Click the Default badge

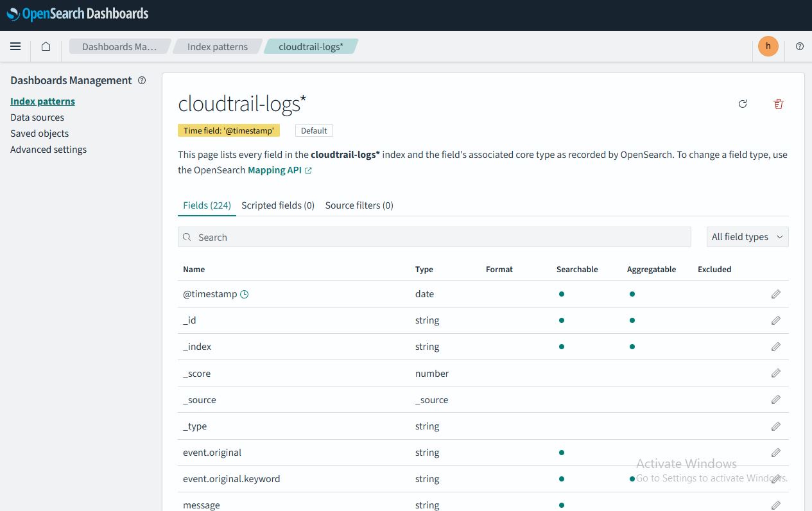pos(314,130)
